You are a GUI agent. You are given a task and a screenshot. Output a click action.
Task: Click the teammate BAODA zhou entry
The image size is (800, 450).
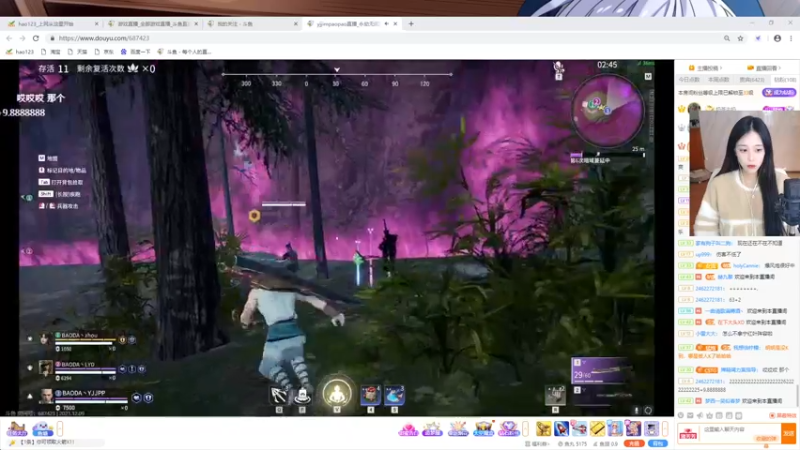(x=87, y=341)
